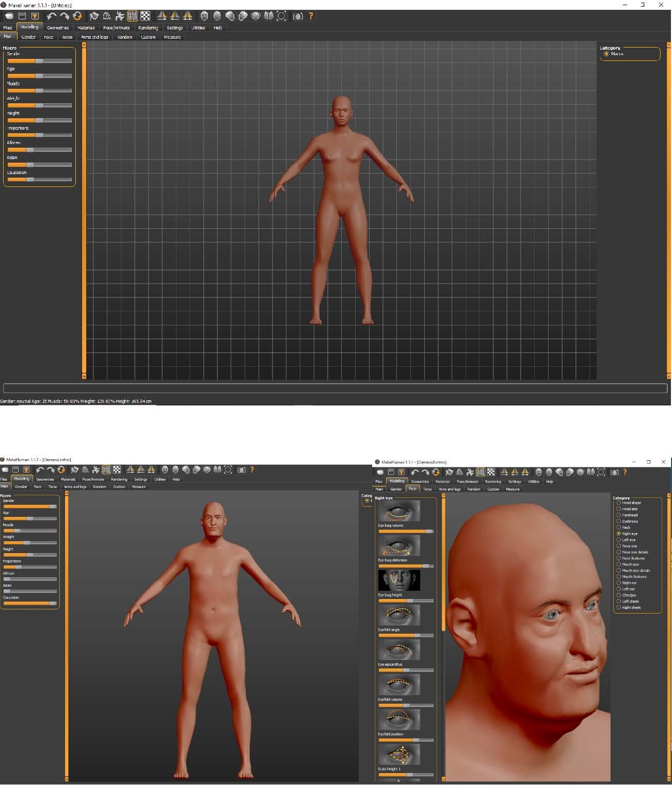Switch to the Gender subtab in Untitled window
Screen dimensions: 672x785
point(28,37)
